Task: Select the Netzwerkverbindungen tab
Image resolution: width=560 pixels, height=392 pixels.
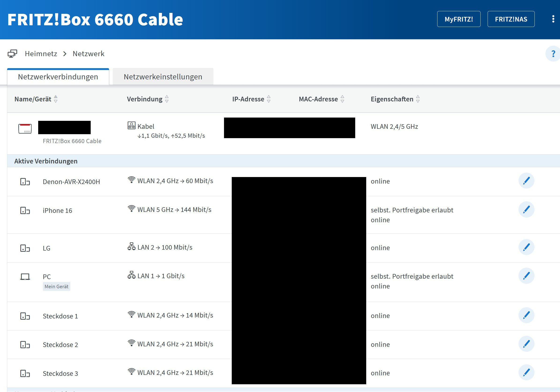Action: (58, 77)
